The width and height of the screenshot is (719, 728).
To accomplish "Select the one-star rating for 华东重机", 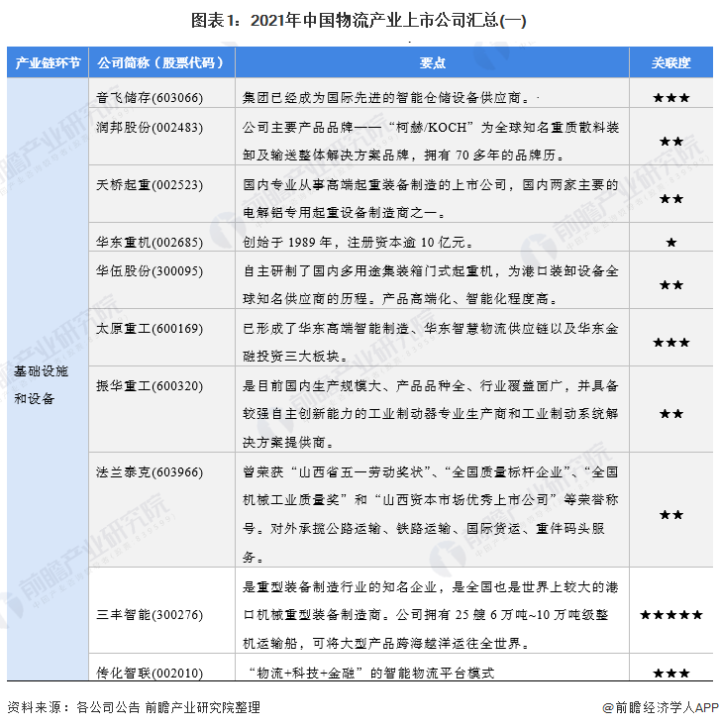I will pyautogui.click(x=671, y=242).
